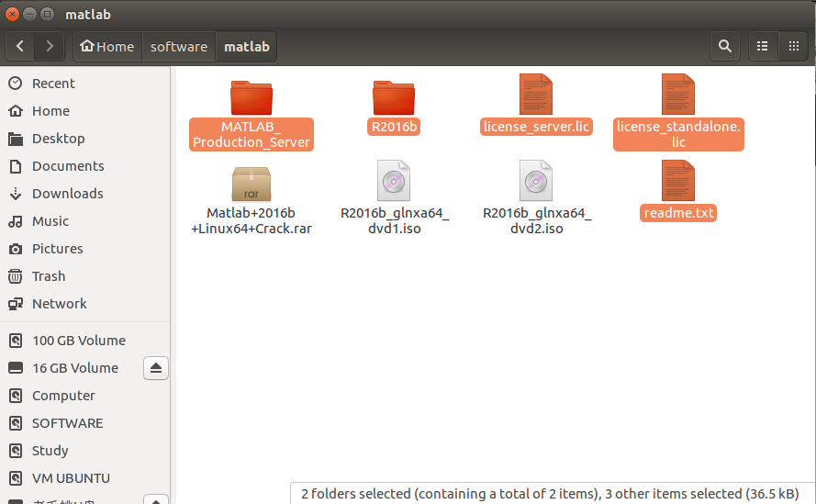Select the R2016b_glnxa64_dvd2.iso disc icon
816x504 pixels.
tap(536, 180)
